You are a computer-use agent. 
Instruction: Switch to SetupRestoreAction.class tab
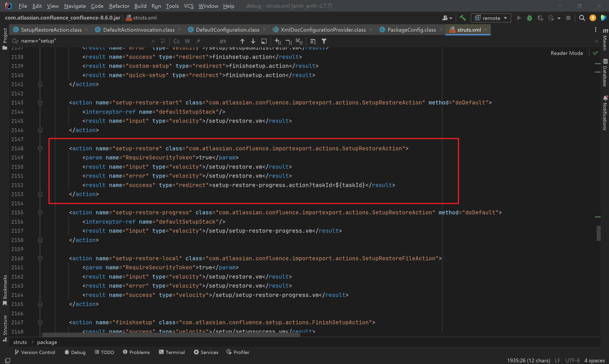point(51,30)
